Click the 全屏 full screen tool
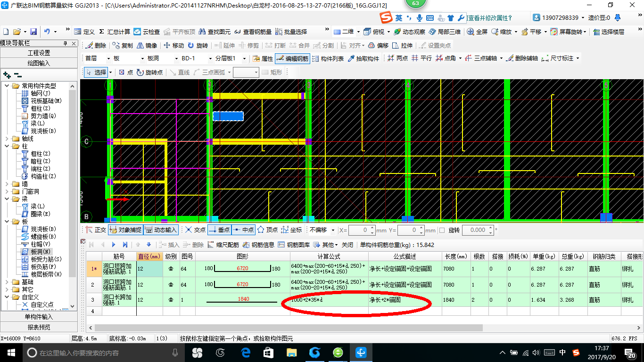This screenshot has width=644, height=362. (x=478, y=32)
